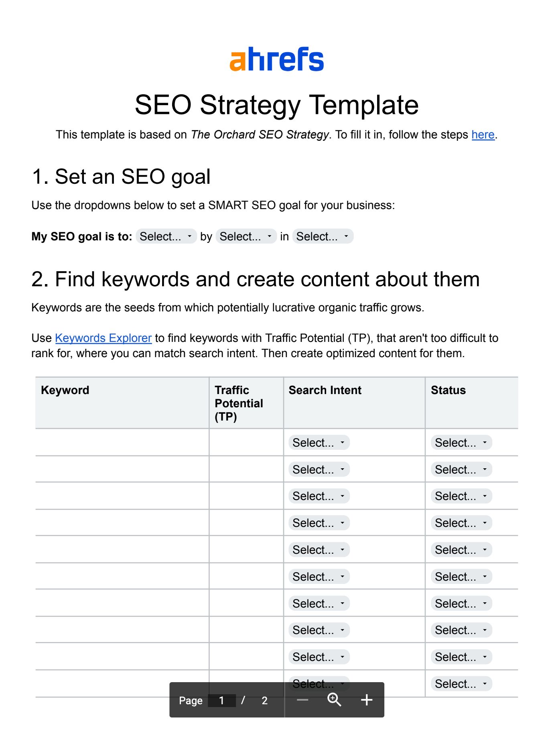The image size is (544, 756).
Task: Open the Select dropdown after the word in
Action: [x=323, y=236]
